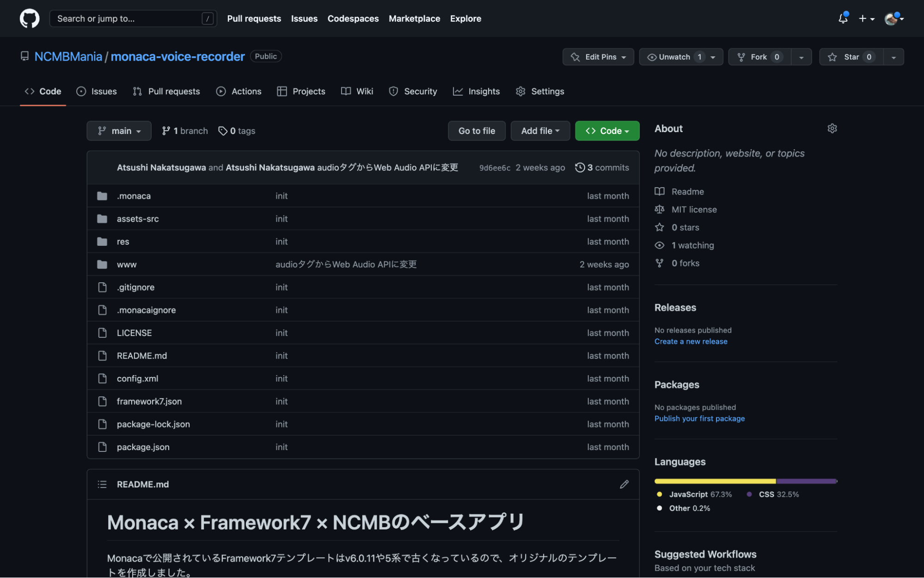Open the green Code dropdown
The height and width of the screenshot is (578, 924).
(607, 131)
